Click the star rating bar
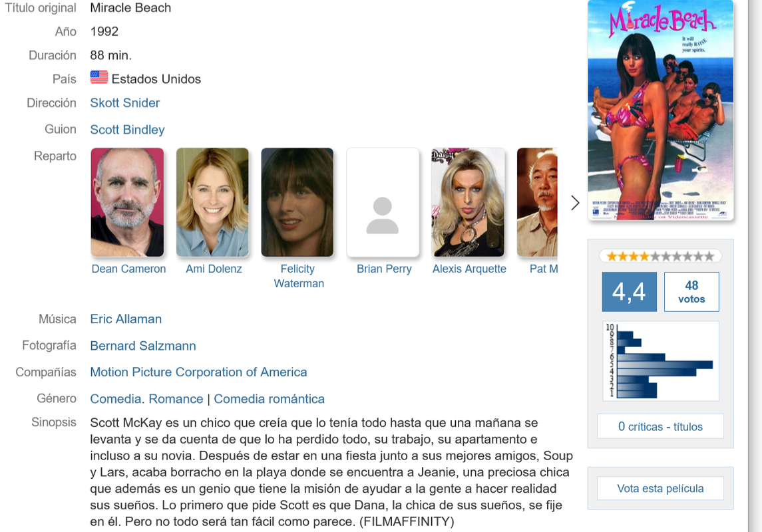The image size is (762, 532). [x=660, y=256]
